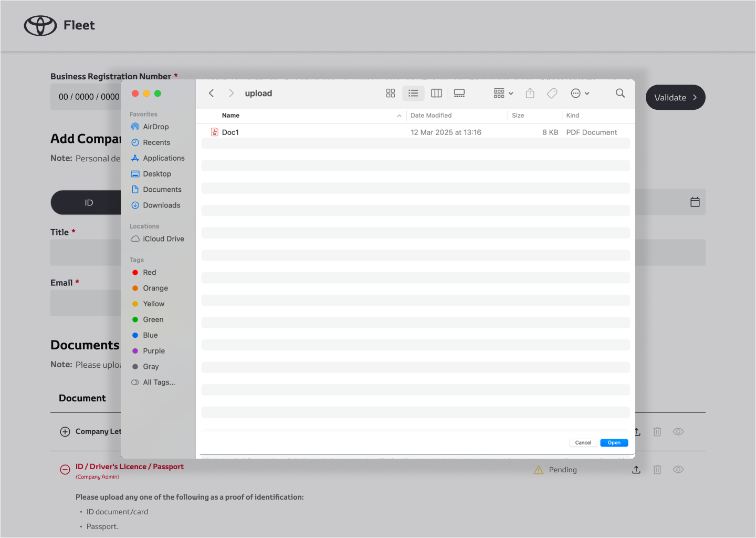Open the more actions ellipsis dropdown
The height and width of the screenshot is (538, 756).
580,93
